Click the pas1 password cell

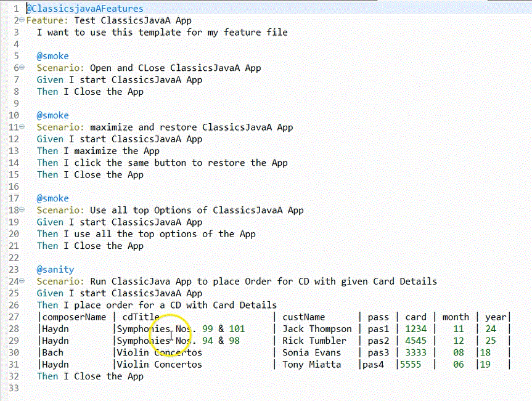378,328
